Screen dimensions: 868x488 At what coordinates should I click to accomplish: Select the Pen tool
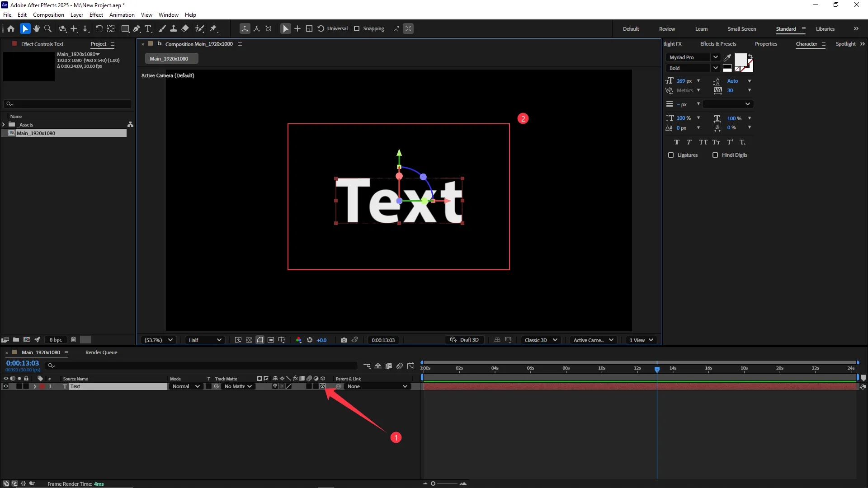click(137, 28)
